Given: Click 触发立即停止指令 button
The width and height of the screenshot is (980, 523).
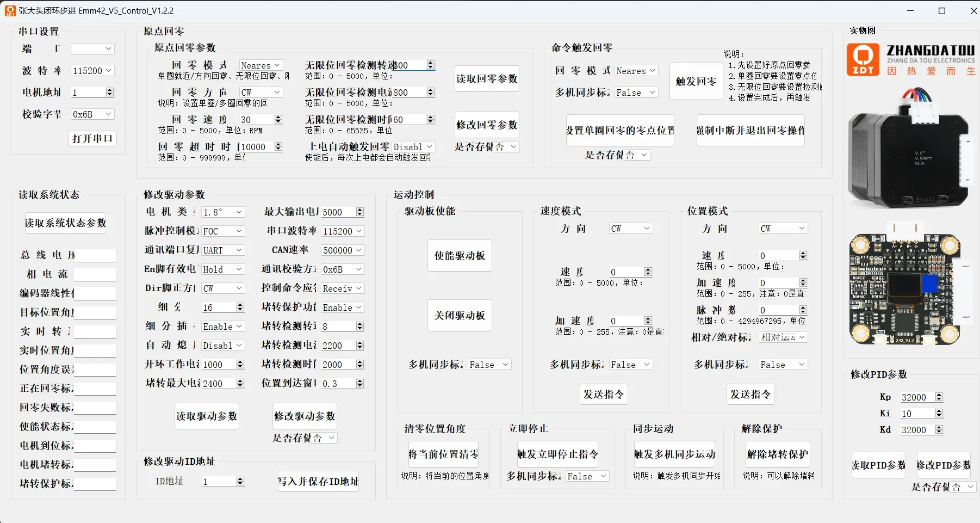Looking at the screenshot, I should click(x=557, y=454).
